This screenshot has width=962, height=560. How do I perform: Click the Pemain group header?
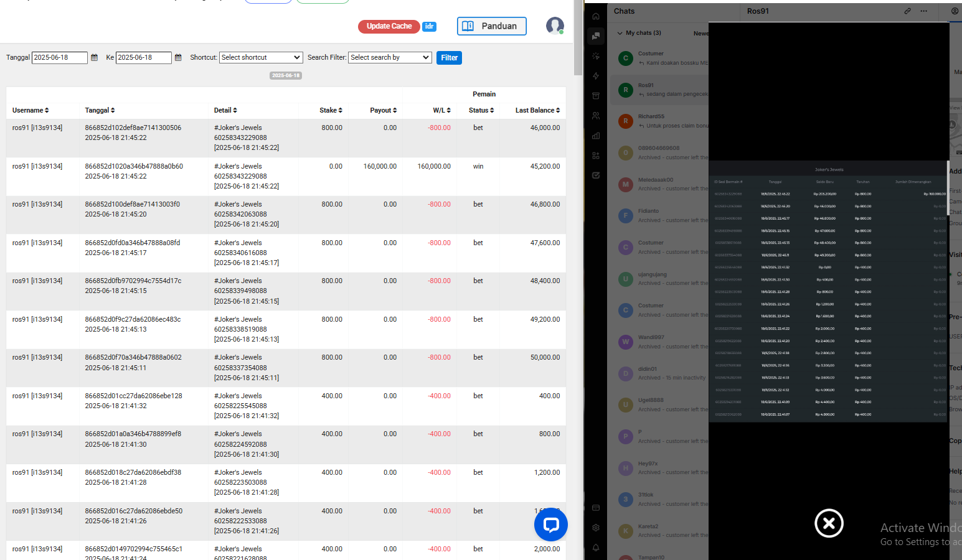coord(484,94)
